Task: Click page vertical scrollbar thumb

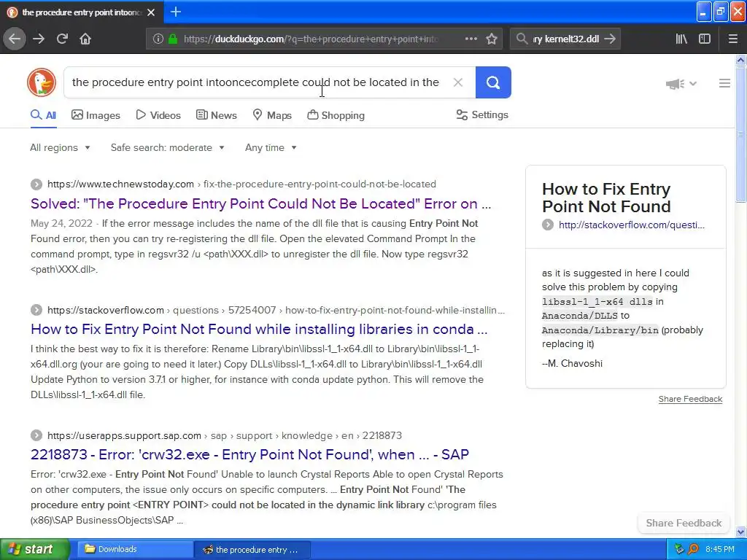Action: [x=740, y=134]
